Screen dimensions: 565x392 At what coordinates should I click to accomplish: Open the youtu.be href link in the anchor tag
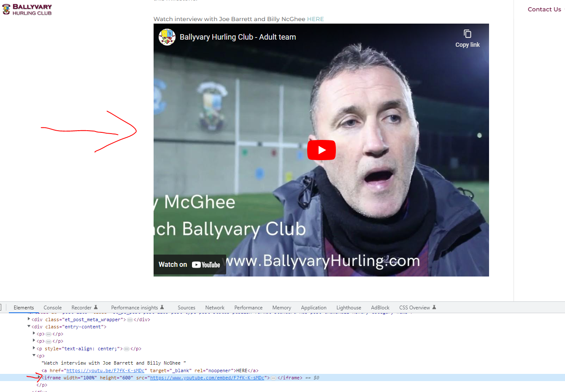[105, 371]
